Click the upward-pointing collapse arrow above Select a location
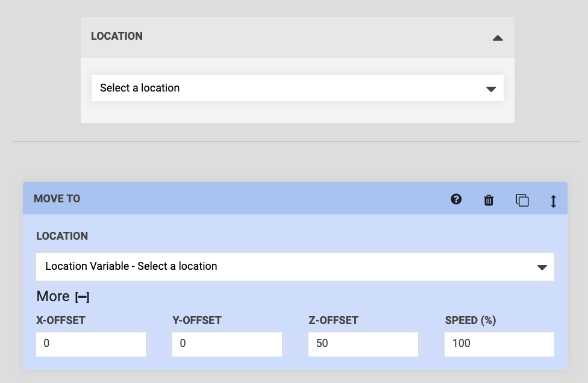588x383 pixels. 498,37
